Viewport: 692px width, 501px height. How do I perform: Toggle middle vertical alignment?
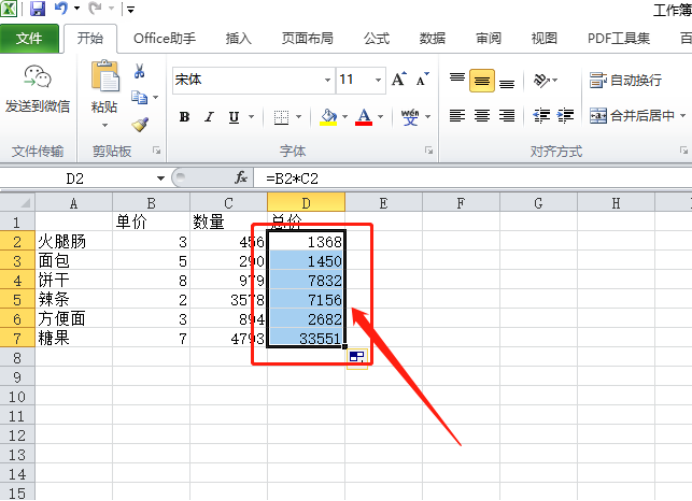coord(482,80)
